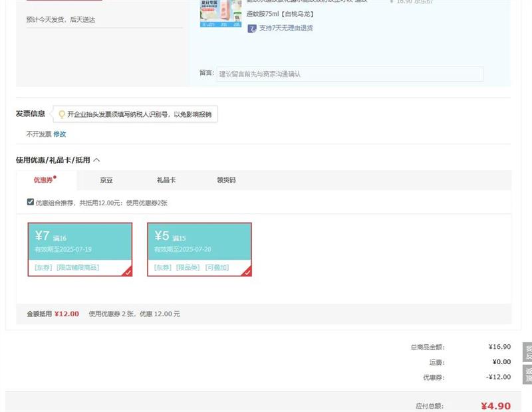Click the feedback side button at right edge
This screenshot has width=532, height=412.
[527, 353]
